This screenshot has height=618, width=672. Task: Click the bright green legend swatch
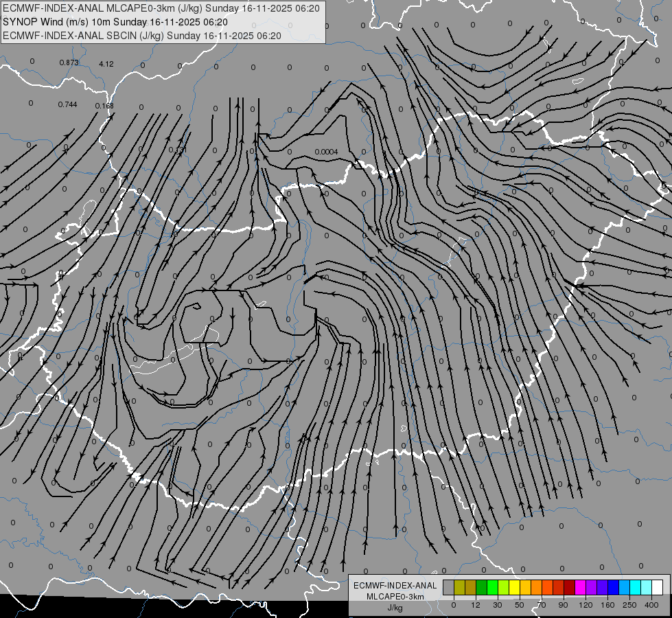pyautogui.click(x=492, y=587)
